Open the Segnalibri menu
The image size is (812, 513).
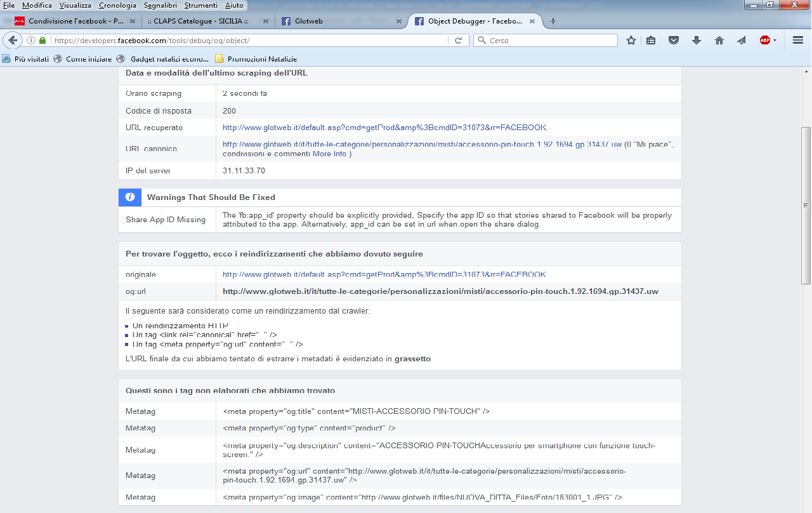point(160,5)
